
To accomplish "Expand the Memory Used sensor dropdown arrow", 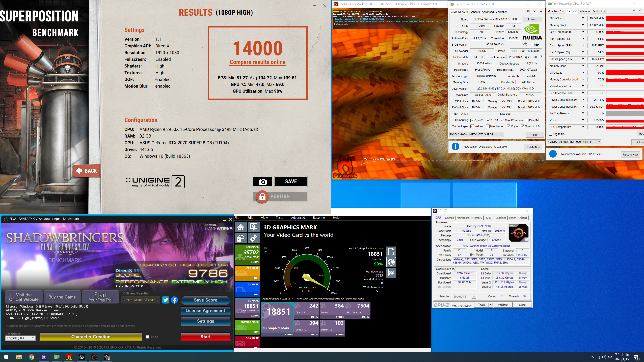I will click(583, 66).
